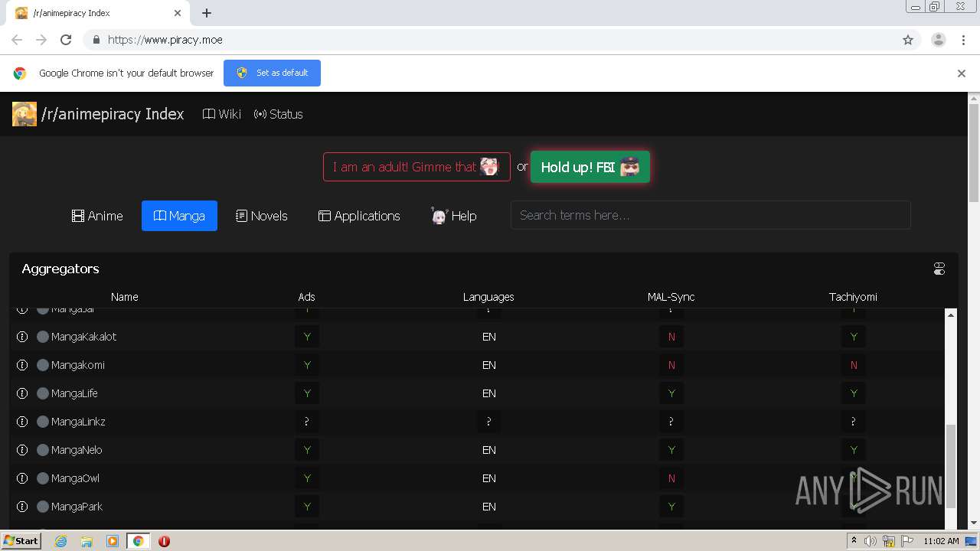Click the address bar URL

pyautogui.click(x=165, y=40)
